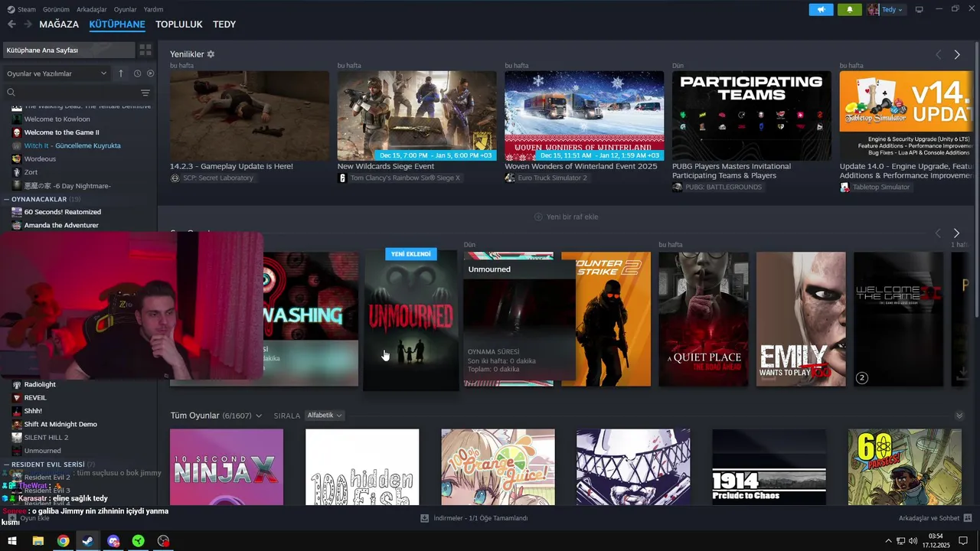Open İndirmeler download status
980x551 pixels.
pyautogui.click(x=475, y=518)
